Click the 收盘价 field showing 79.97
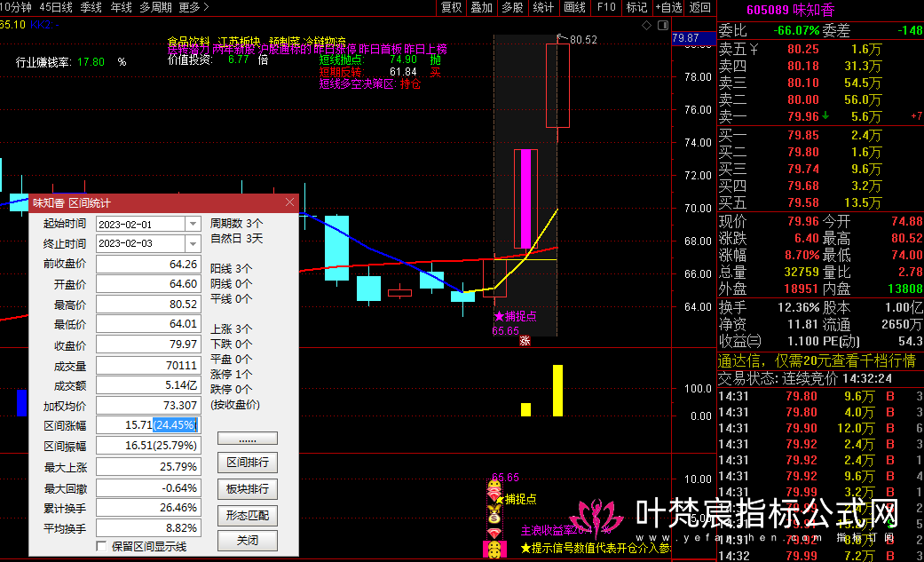 point(148,345)
